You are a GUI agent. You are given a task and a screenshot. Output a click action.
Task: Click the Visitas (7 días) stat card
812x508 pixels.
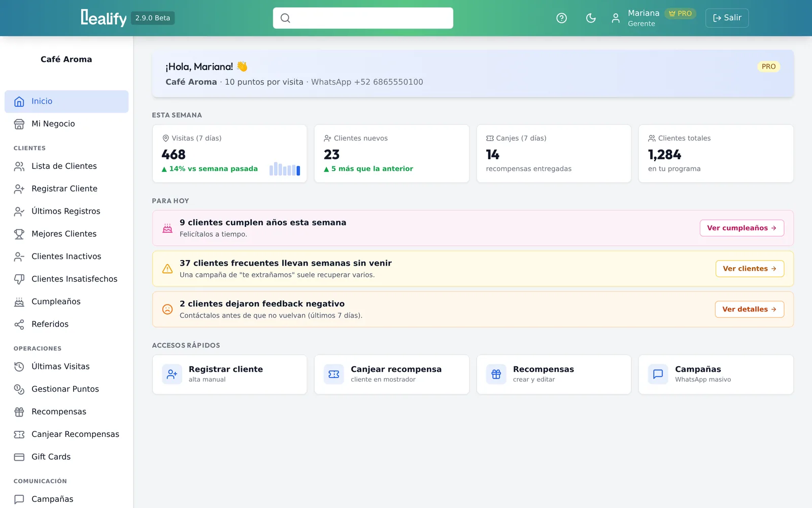coord(229,153)
